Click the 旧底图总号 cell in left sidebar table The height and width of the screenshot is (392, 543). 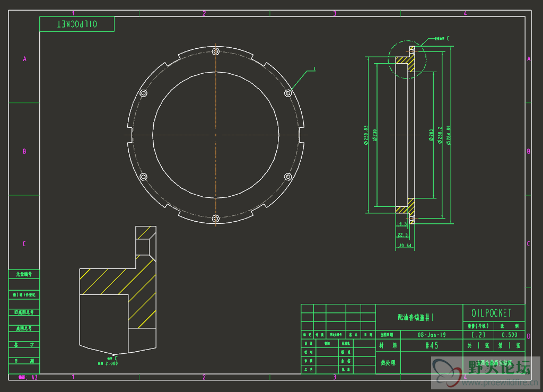(24, 312)
